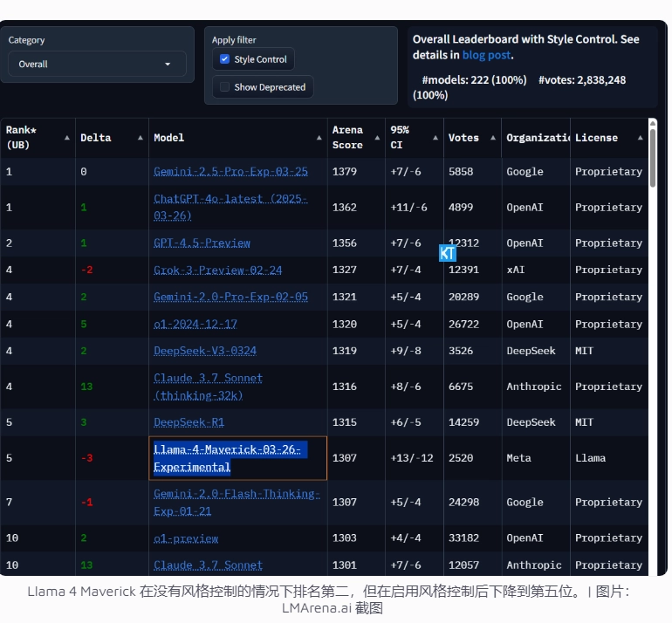The width and height of the screenshot is (672, 623).
Task: Open Grok-3-Preview-02-24 model link
Action: [218, 270]
